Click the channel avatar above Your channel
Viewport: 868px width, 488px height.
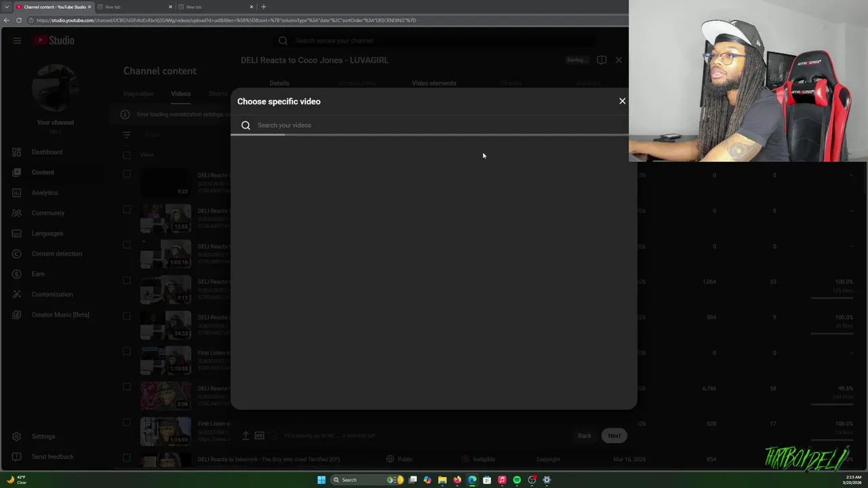point(55,88)
